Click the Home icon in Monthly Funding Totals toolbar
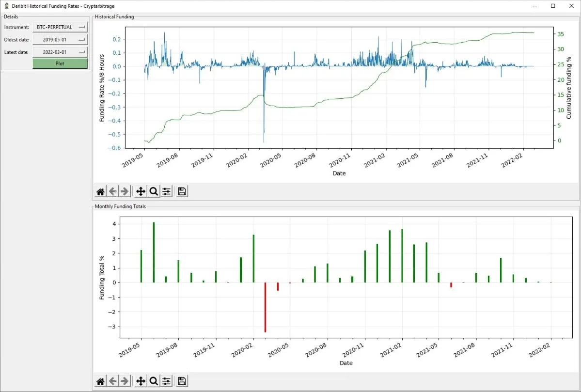This screenshot has width=581, height=392. click(x=100, y=381)
